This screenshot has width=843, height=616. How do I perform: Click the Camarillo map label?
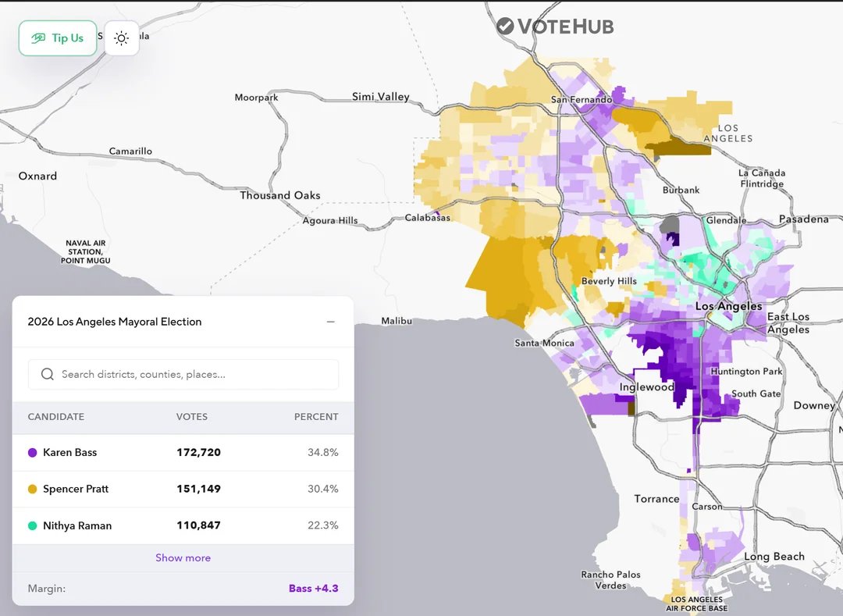point(130,151)
